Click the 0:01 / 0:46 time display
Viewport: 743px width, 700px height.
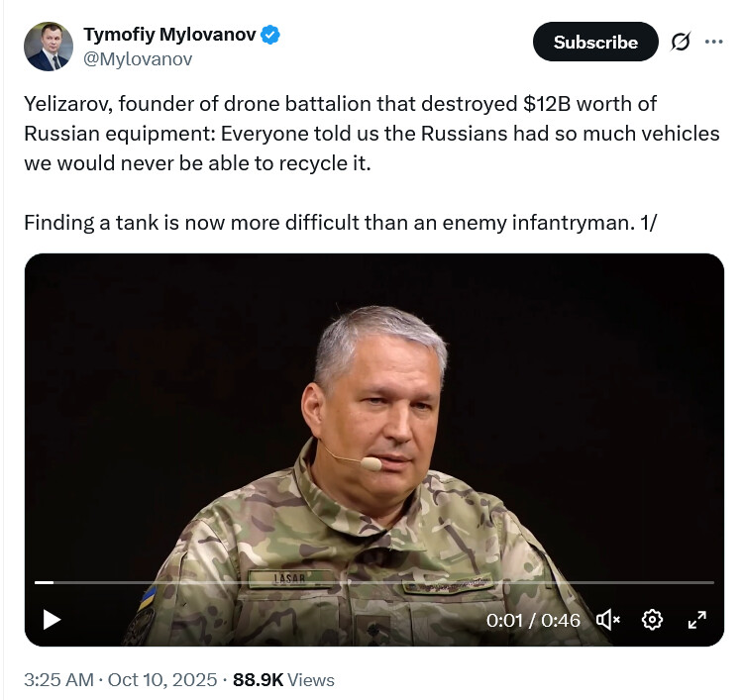coord(533,620)
